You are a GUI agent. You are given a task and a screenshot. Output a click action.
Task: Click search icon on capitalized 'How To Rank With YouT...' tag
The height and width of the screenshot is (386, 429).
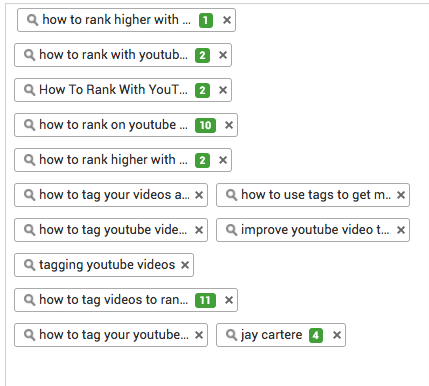(x=30, y=90)
